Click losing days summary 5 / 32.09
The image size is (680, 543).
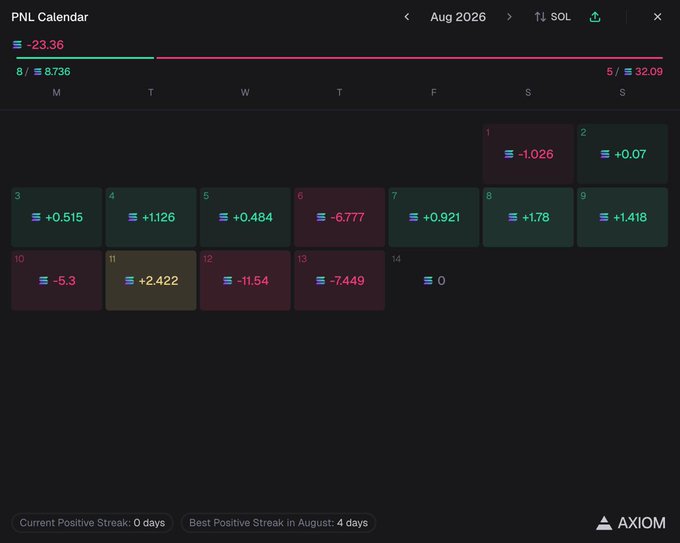(x=634, y=72)
